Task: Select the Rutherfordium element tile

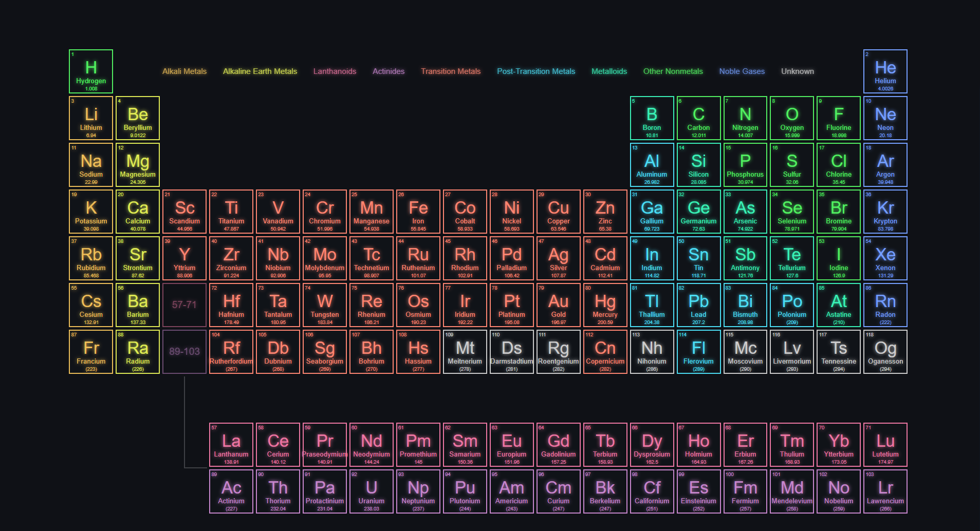Action: pyautogui.click(x=231, y=352)
